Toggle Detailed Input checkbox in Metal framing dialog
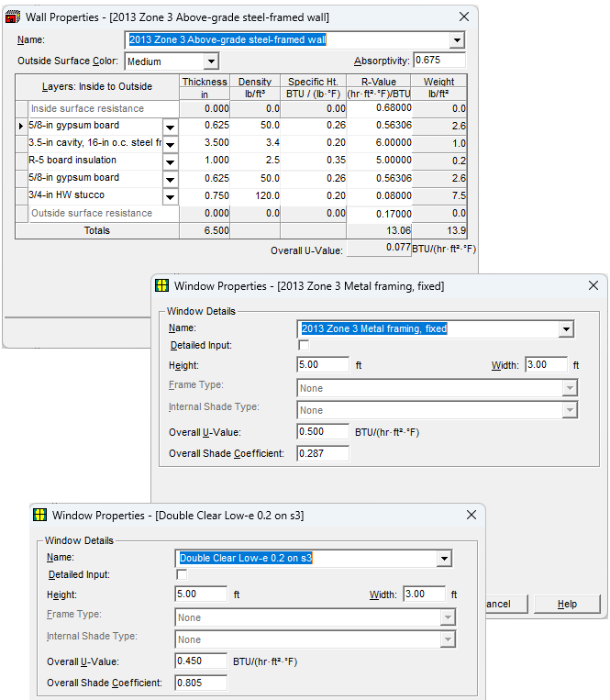The image size is (610, 700). click(x=304, y=345)
